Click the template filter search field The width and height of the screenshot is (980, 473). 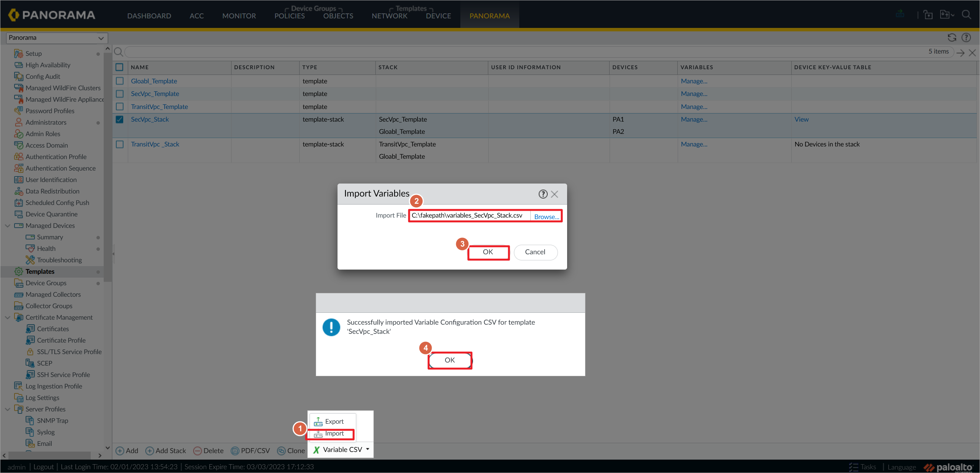coord(539,52)
